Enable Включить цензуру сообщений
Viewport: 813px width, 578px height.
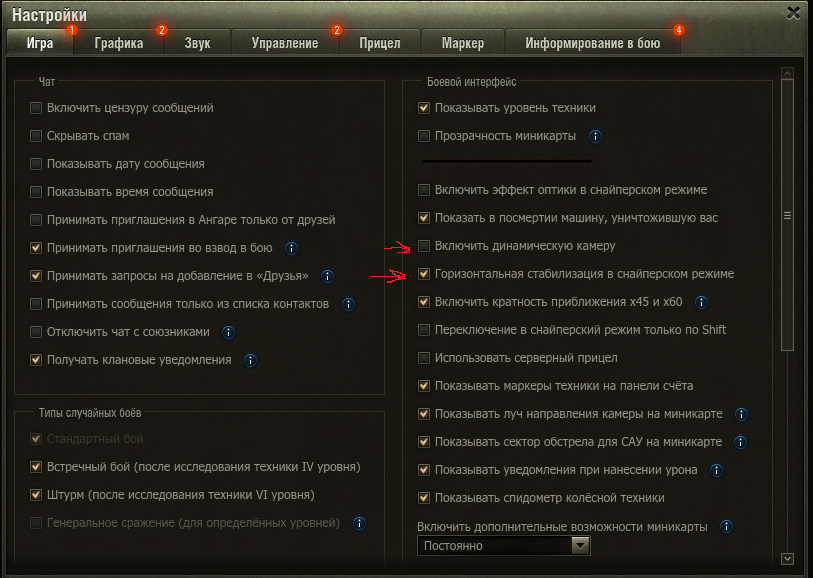coord(36,108)
